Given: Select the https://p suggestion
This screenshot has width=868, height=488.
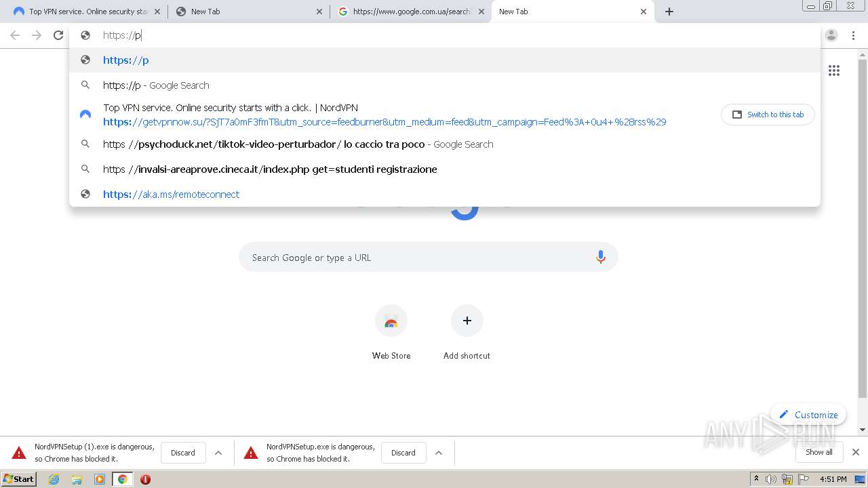Looking at the screenshot, I should [445, 60].
